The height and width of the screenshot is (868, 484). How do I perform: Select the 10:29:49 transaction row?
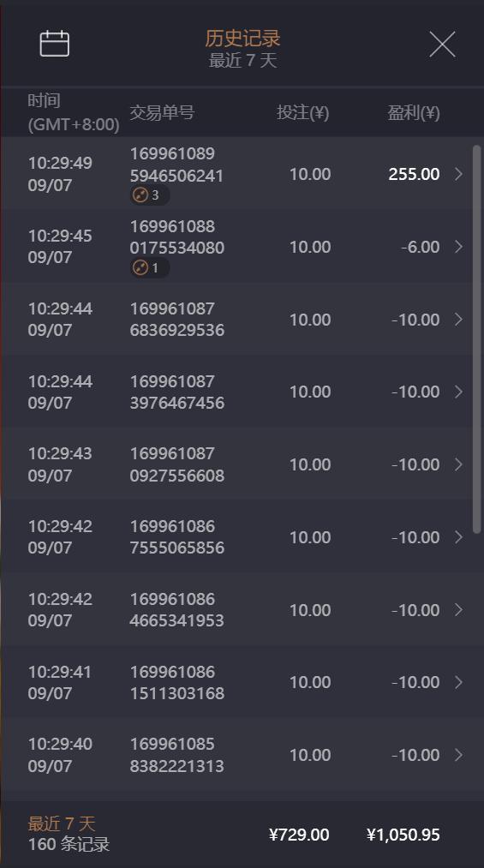[x=236, y=173]
